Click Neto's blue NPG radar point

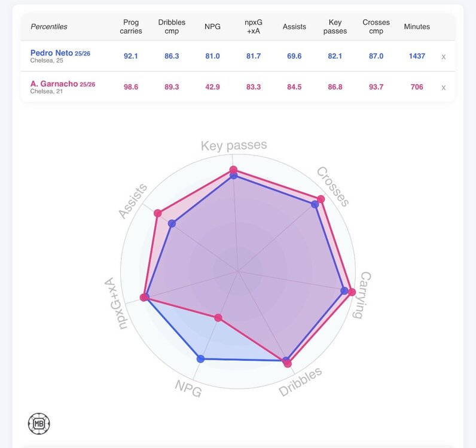point(201,359)
